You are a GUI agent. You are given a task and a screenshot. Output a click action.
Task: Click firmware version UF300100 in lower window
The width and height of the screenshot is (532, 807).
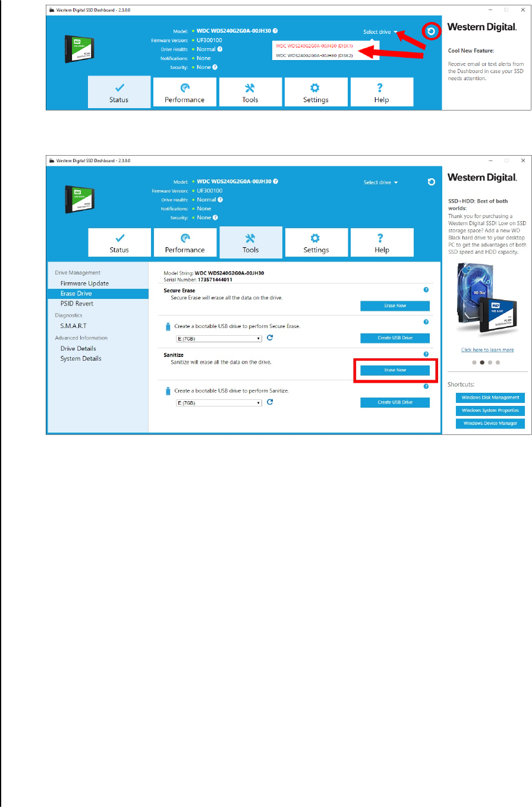point(209,190)
